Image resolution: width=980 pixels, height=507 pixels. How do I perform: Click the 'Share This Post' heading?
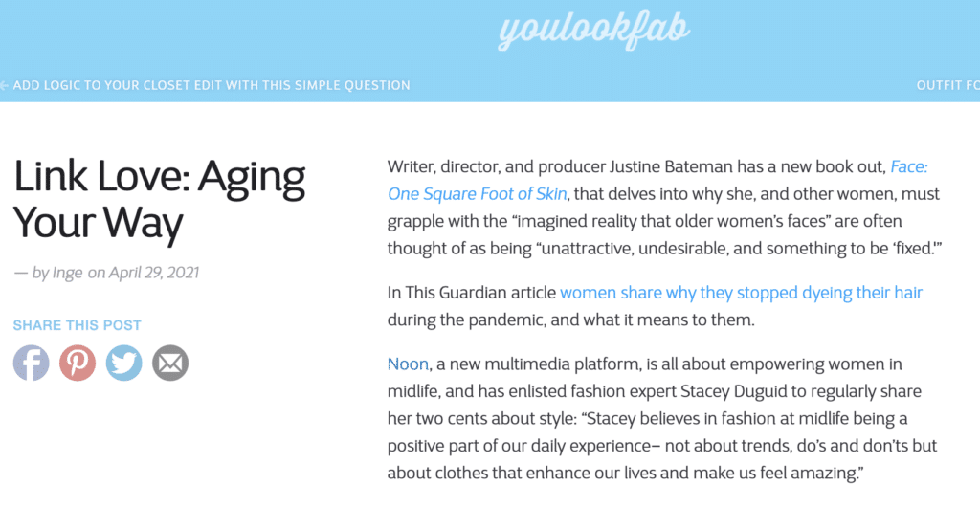click(x=77, y=325)
